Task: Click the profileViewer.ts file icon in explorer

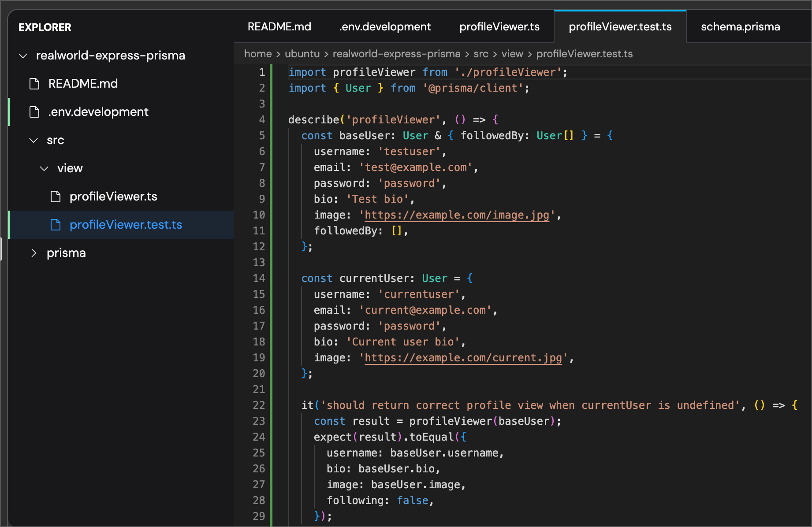Action: point(56,197)
